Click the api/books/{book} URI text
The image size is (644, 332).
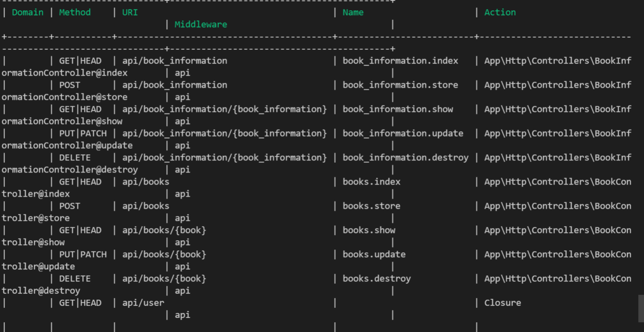pyautogui.click(x=164, y=230)
